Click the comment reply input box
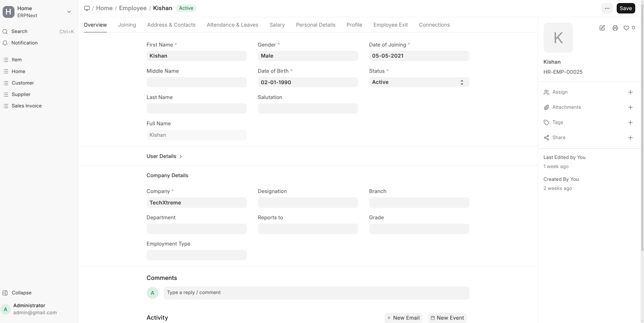This screenshot has width=644, height=323. (316, 293)
